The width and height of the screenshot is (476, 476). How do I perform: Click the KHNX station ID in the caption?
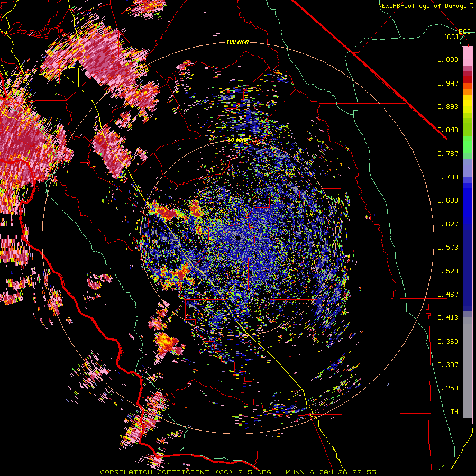(296, 472)
